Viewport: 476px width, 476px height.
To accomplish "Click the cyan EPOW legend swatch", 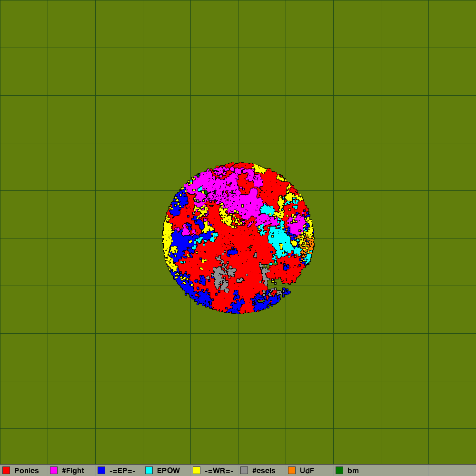I will 149,470.
